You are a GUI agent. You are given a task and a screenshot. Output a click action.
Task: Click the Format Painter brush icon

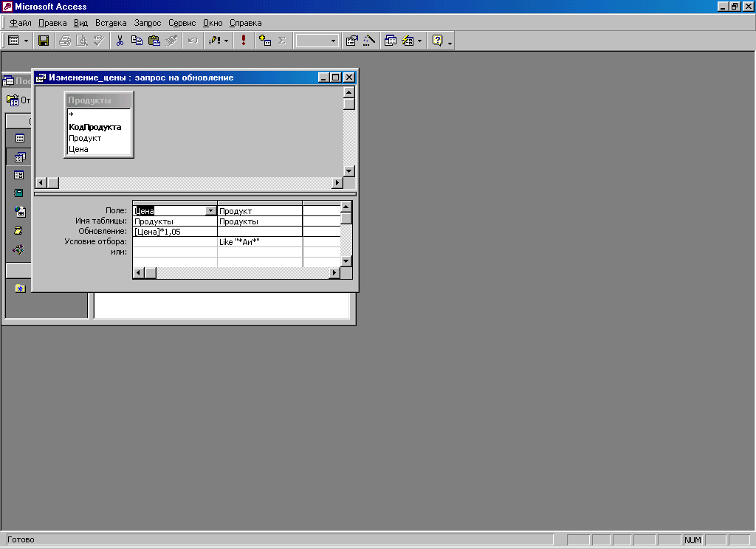[171, 41]
